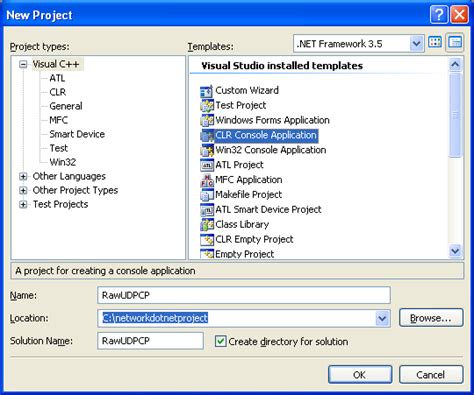Open the Location path dropdown
This screenshot has width=474, height=395.
(382, 319)
